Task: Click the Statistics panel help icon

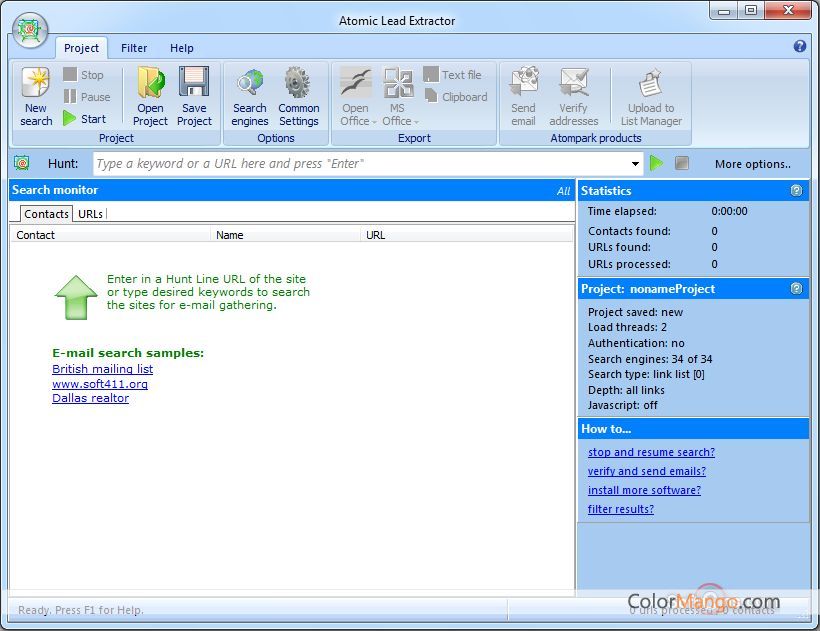Action: [796, 190]
